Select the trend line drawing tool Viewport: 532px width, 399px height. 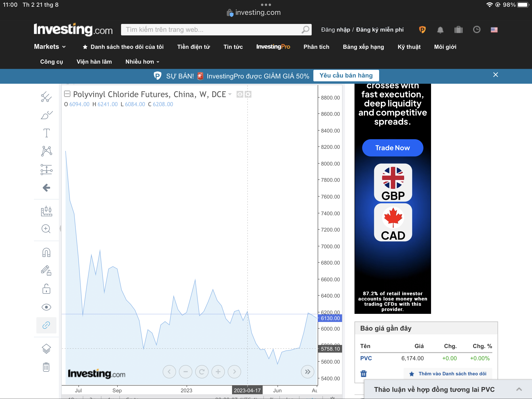(x=46, y=97)
